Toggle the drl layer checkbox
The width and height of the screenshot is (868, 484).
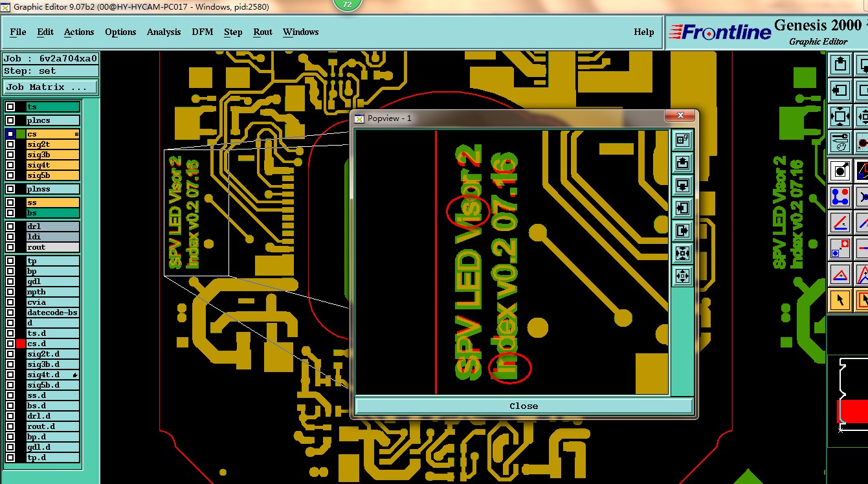pos(10,226)
